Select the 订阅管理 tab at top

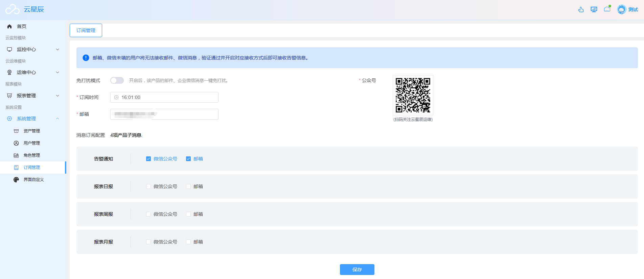[x=86, y=30]
